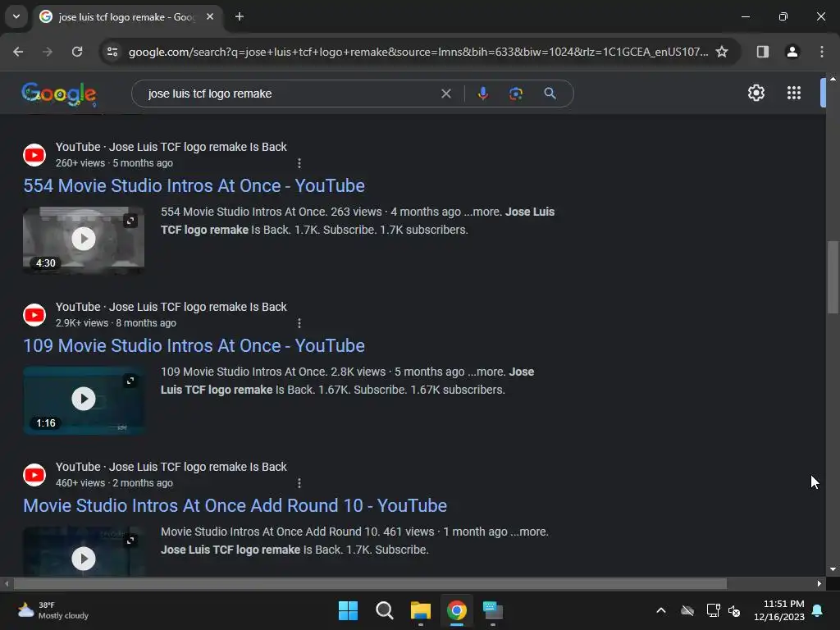
Task: Open the Chrome profile icon
Action: (792, 52)
